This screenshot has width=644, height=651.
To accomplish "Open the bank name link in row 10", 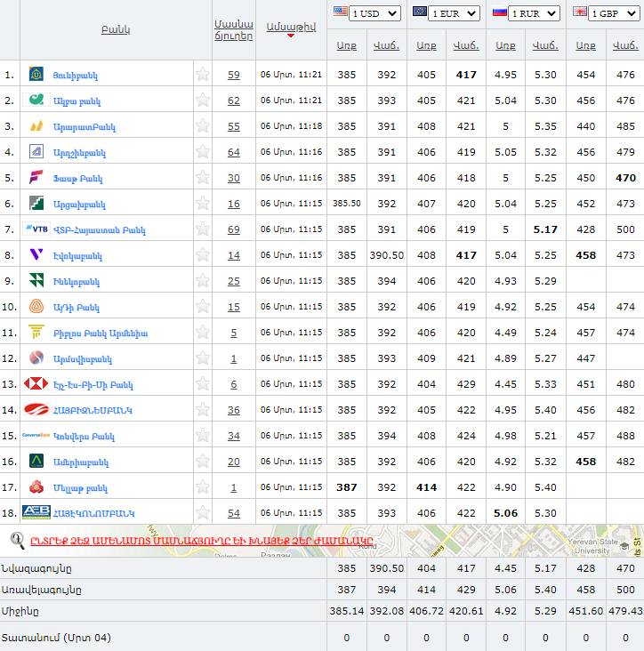I will tap(76, 308).
